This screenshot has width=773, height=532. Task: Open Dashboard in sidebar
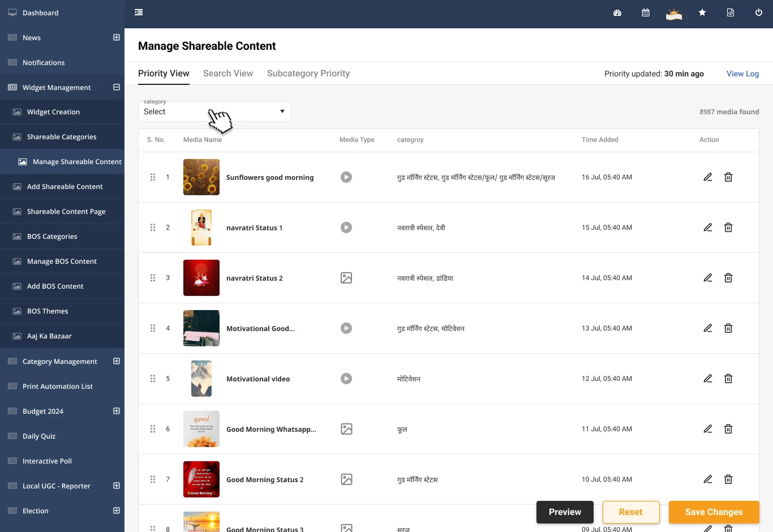point(62,12)
